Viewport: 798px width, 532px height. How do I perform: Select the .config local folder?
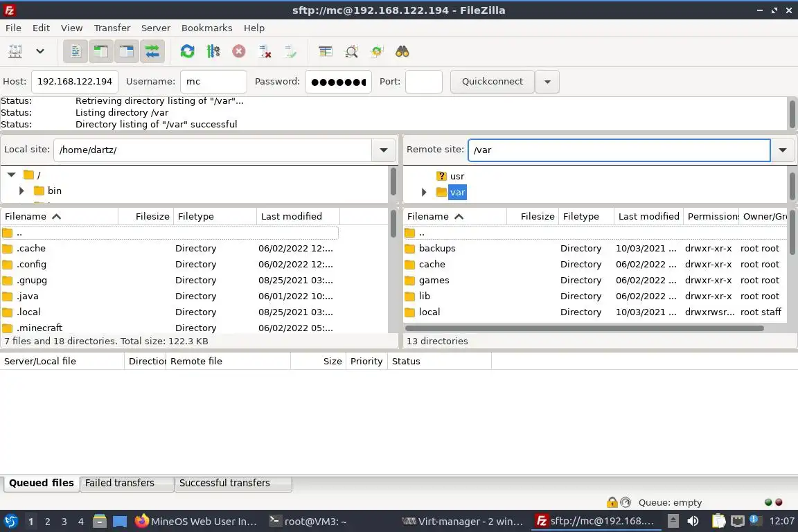(x=170, y=264)
